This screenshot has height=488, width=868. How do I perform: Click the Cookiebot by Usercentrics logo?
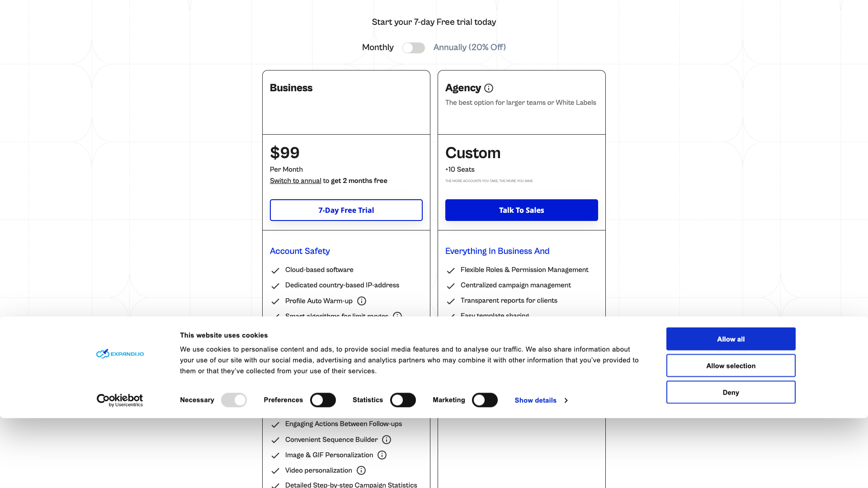point(119,399)
